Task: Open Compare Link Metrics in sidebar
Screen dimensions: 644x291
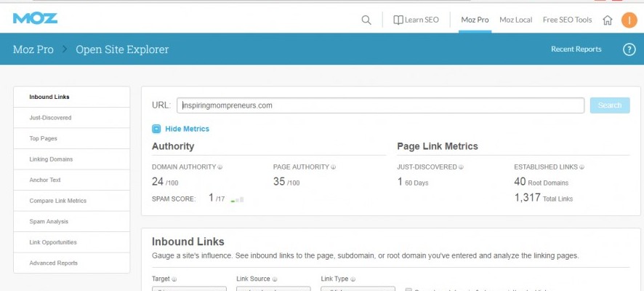Action: (72, 201)
